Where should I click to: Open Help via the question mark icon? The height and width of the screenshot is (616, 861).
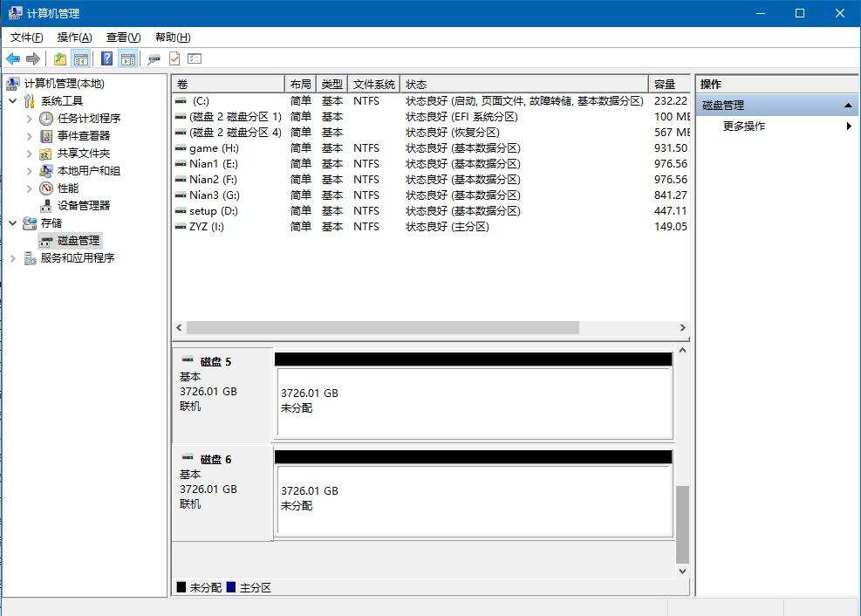(108, 58)
